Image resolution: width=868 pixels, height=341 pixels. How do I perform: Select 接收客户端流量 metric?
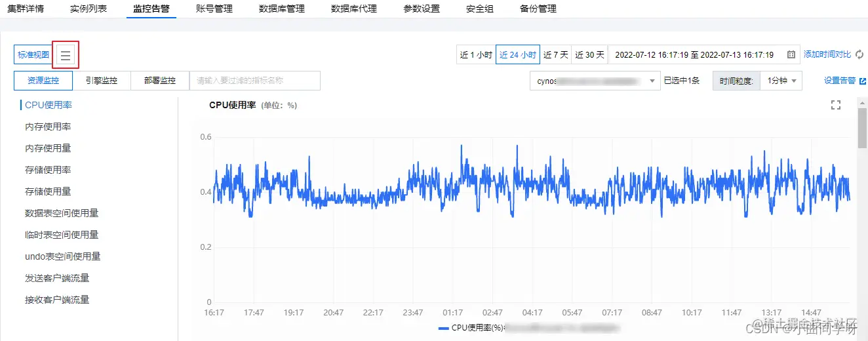[x=57, y=300]
